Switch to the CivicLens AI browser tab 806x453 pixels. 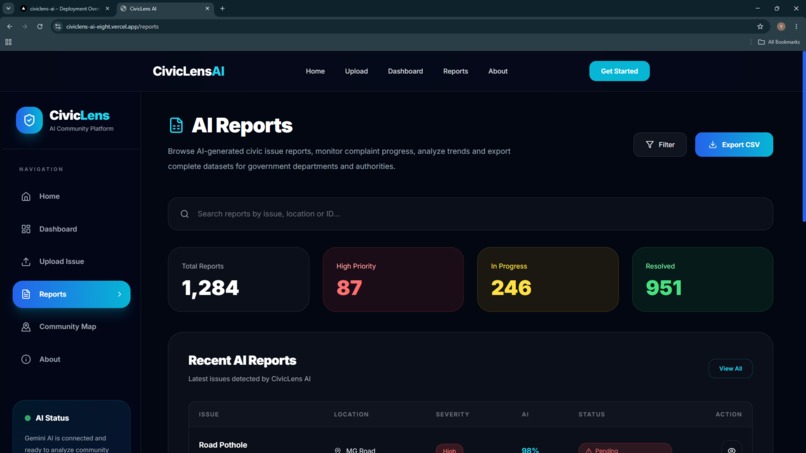click(164, 9)
